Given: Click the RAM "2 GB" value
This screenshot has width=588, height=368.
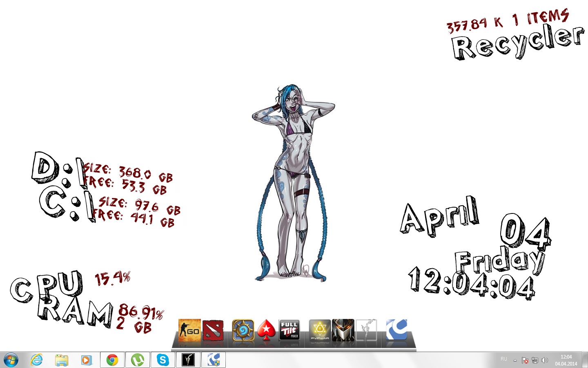Looking at the screenshot, I should (134, 325).
